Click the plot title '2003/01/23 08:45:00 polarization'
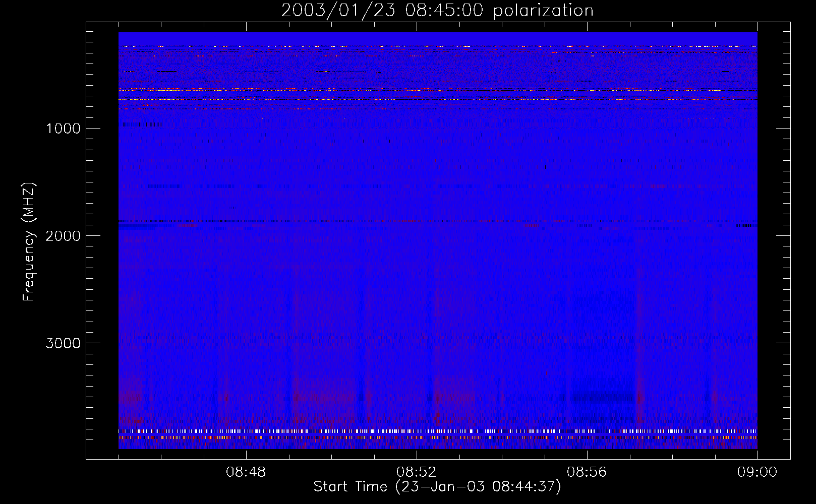The width and height of the screenshot is (816, 504). [437, 11]
